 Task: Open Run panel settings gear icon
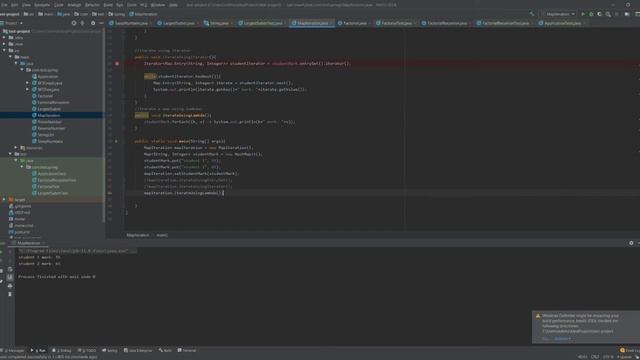pyautogui.click(x=631, y=243)
